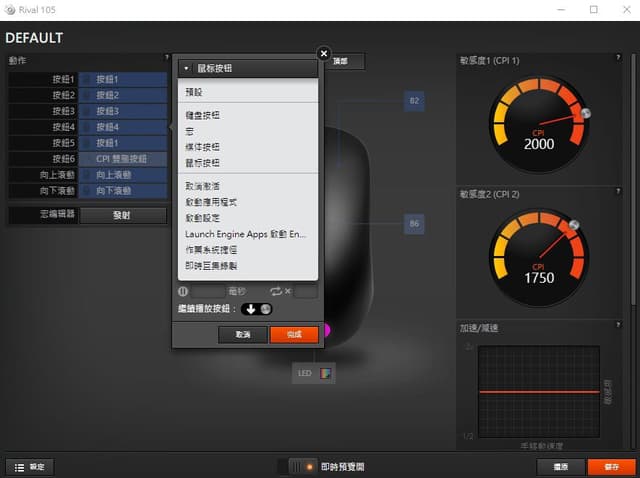Open help for 敏感度1 (CPI 1)
Viewport: 640px width, 478px height.
tap(618, 58)
